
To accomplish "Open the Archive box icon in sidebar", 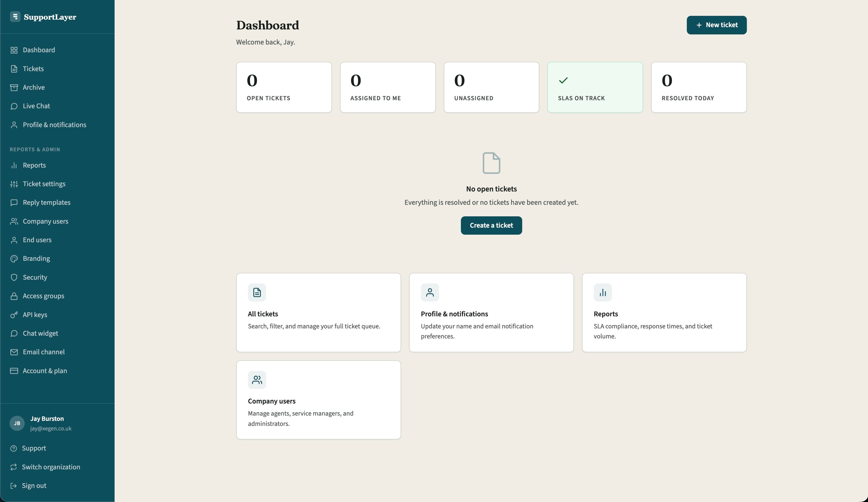I will pyautogui.click(x=14, y=87).
